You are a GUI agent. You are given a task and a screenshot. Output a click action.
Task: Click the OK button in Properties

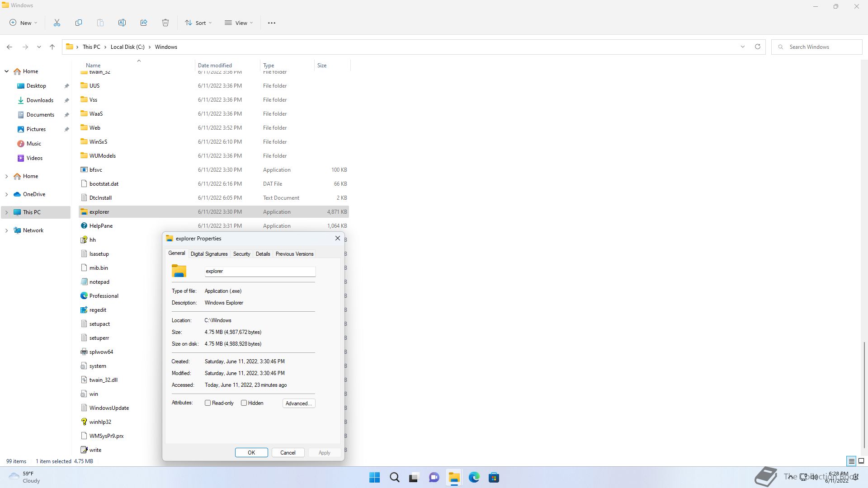coord(251,453)
